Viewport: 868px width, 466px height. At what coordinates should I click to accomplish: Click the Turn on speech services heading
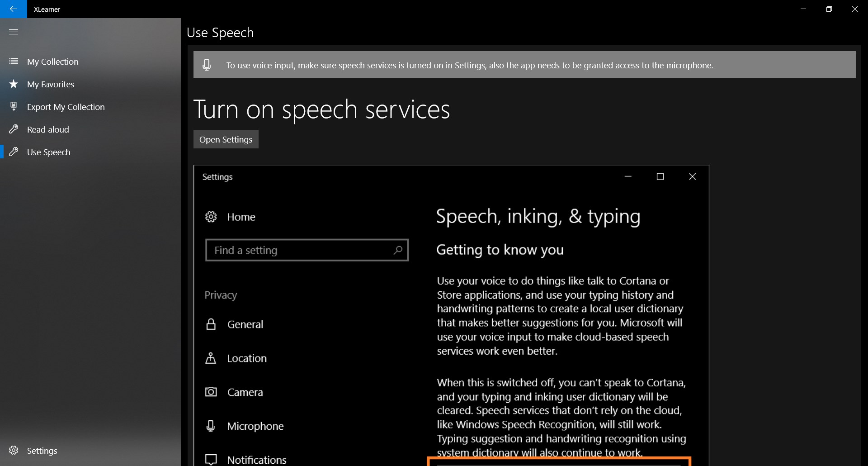[x=321, y=109]
